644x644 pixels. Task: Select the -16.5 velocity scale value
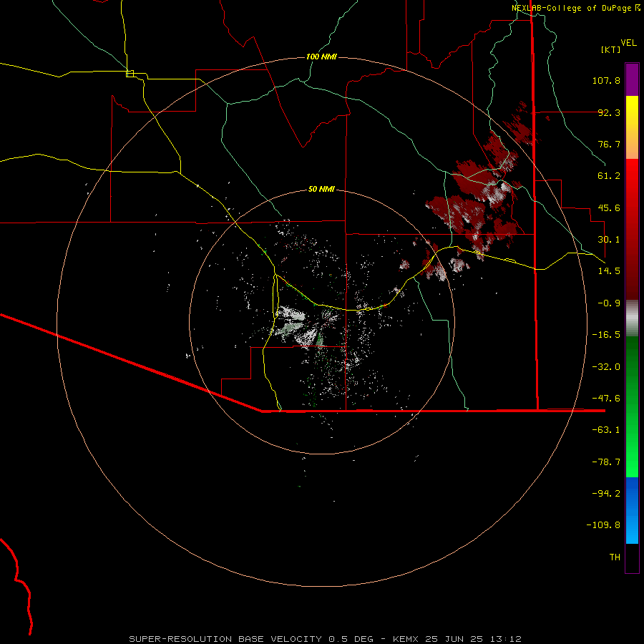point(606,335)
